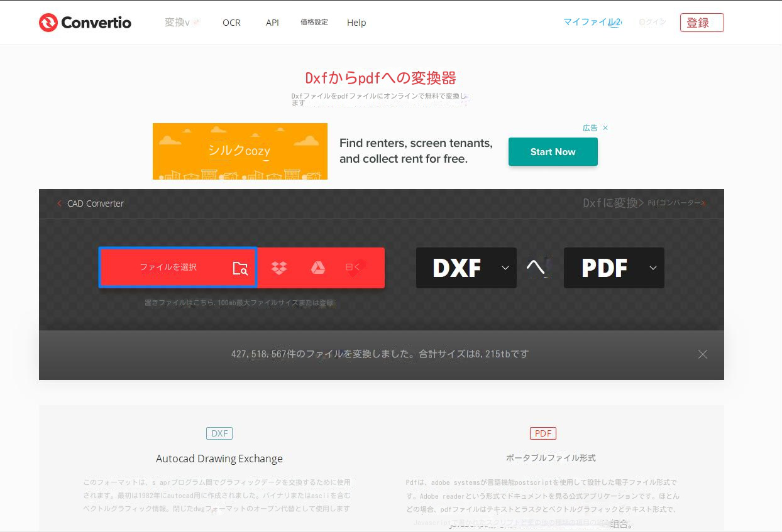Dismiss the converted files statistics banner
Screen dimensions: 782x532
click(703, 354)
